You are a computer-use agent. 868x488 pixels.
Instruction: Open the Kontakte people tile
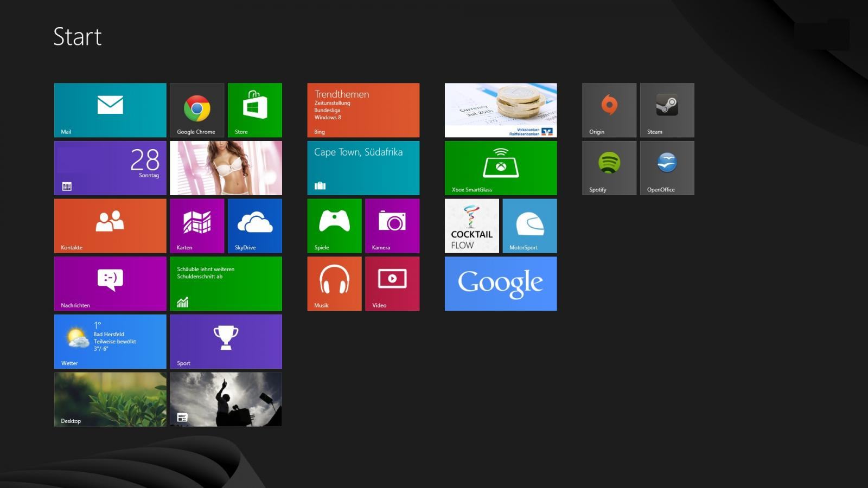pyautogui.click(x=110, y=226)
